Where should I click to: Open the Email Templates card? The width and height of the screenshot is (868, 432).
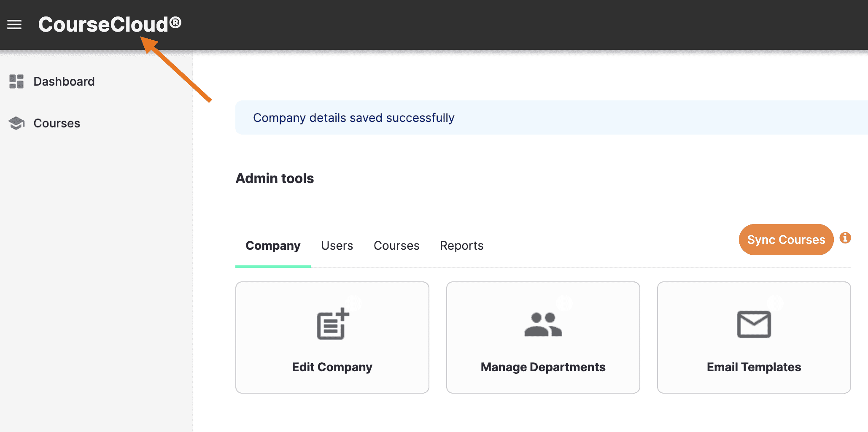pyautogui.click(x=754, y=337)
